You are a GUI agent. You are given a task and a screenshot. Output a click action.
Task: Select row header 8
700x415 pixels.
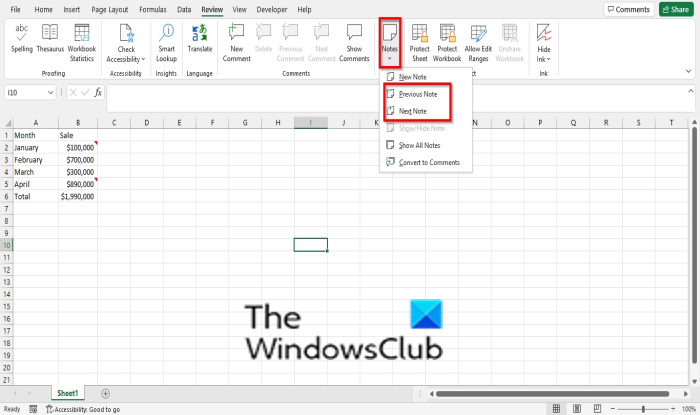[6, 221]
